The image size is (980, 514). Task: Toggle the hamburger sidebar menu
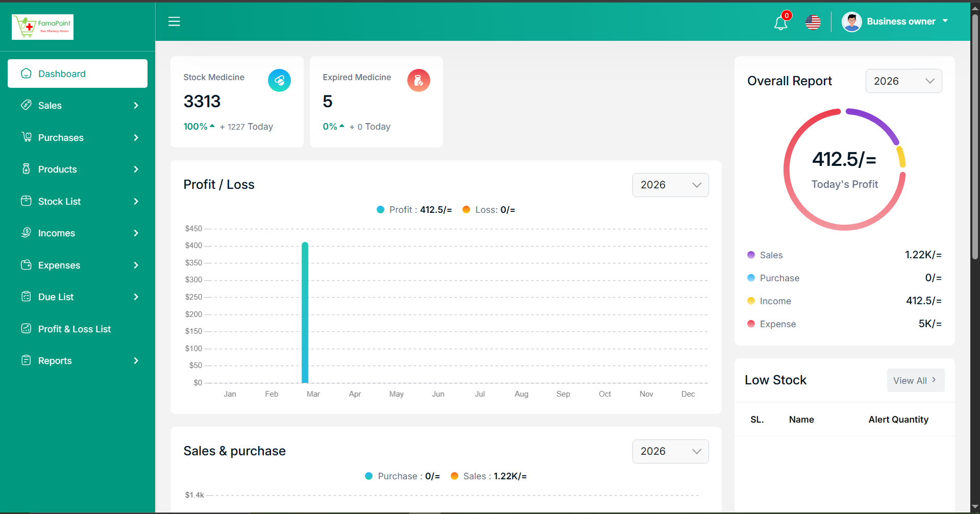coord(174,21)
